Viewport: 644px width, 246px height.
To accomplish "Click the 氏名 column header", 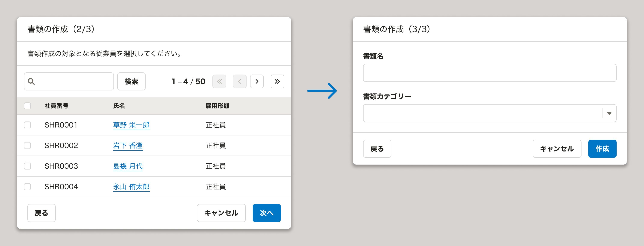I will click(119, 106).
